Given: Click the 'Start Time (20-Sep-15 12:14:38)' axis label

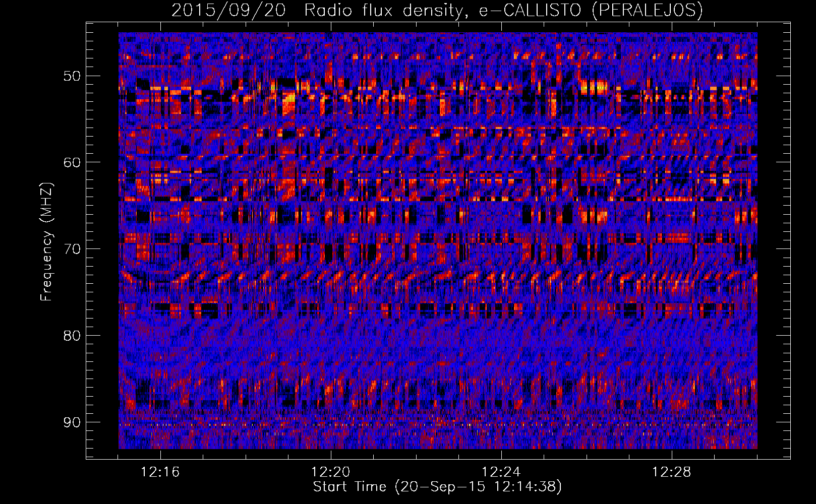Looking at the screenshot, I should [x=437, y=487].
